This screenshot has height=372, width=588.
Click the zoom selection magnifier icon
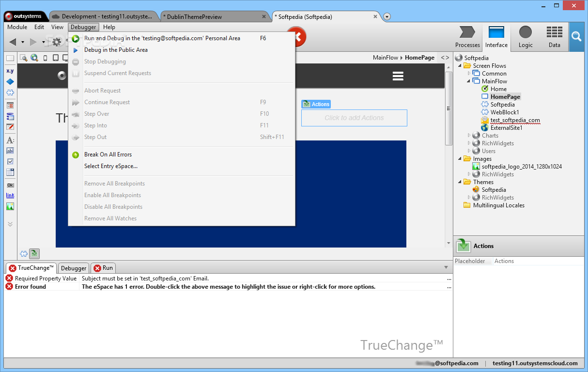(23, 58)
